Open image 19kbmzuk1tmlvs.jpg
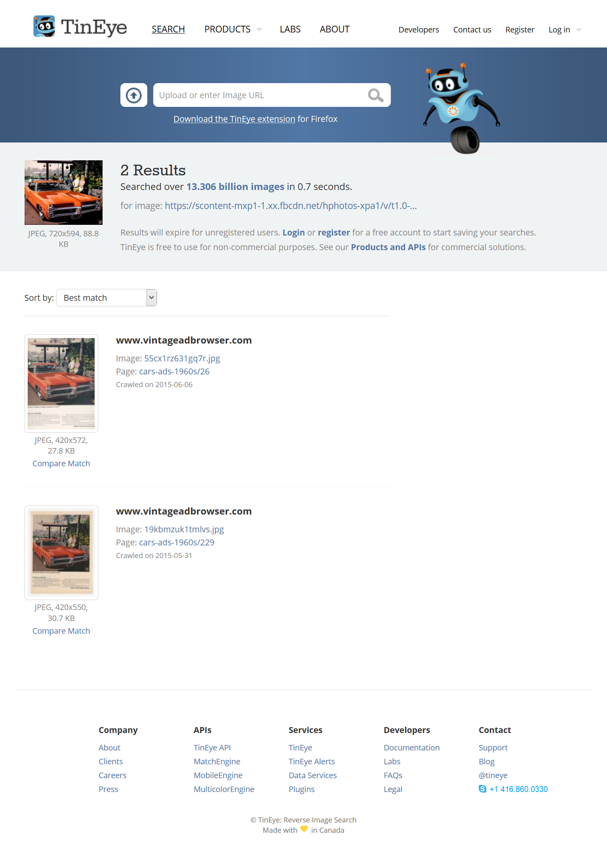Viewport: 607px width, 868px height. tap(184, 529)
